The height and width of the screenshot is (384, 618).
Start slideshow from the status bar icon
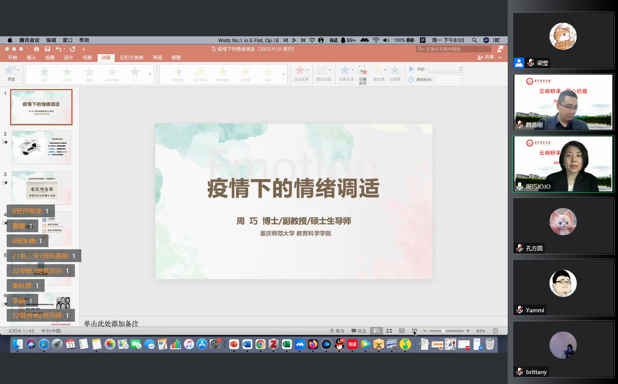[x=414, y=331]
